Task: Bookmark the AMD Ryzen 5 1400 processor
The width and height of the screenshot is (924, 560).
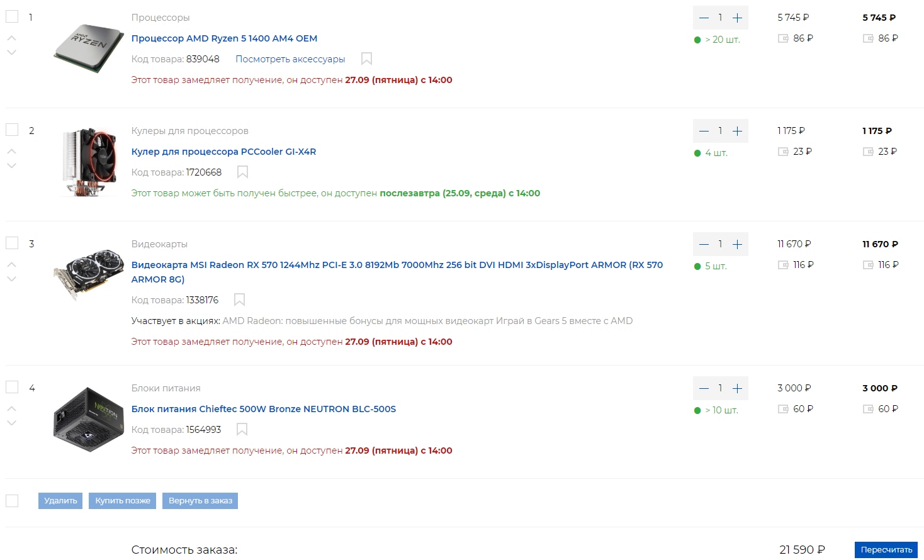Action: point(366,59)
